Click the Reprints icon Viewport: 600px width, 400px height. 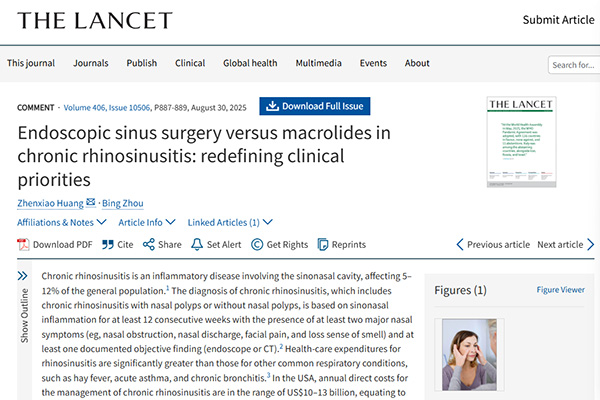322,244
